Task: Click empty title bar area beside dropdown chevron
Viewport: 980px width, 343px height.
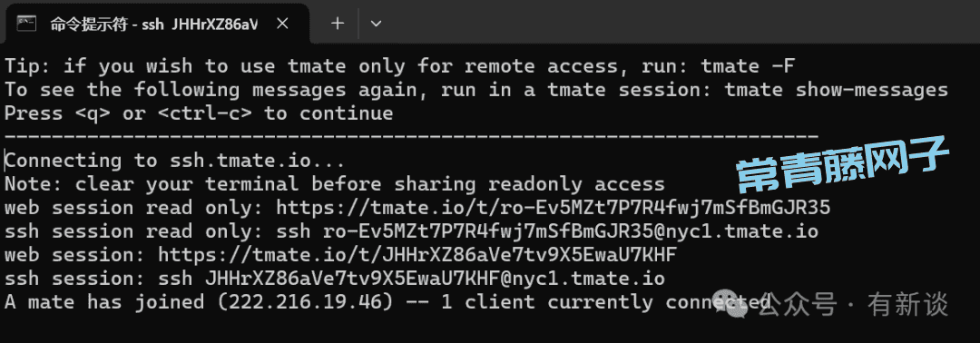Action: click(x=681, y=23)
